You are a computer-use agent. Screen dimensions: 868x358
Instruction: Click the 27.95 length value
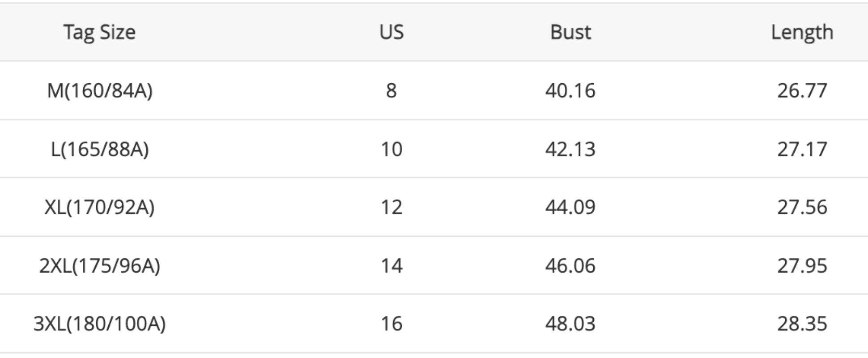coord(802,266)
